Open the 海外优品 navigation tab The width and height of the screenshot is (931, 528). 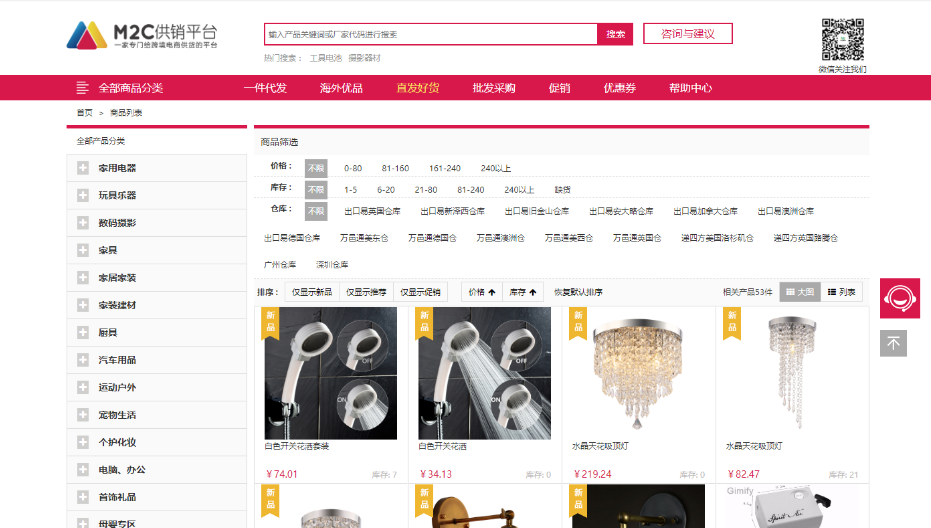(341, 88)
